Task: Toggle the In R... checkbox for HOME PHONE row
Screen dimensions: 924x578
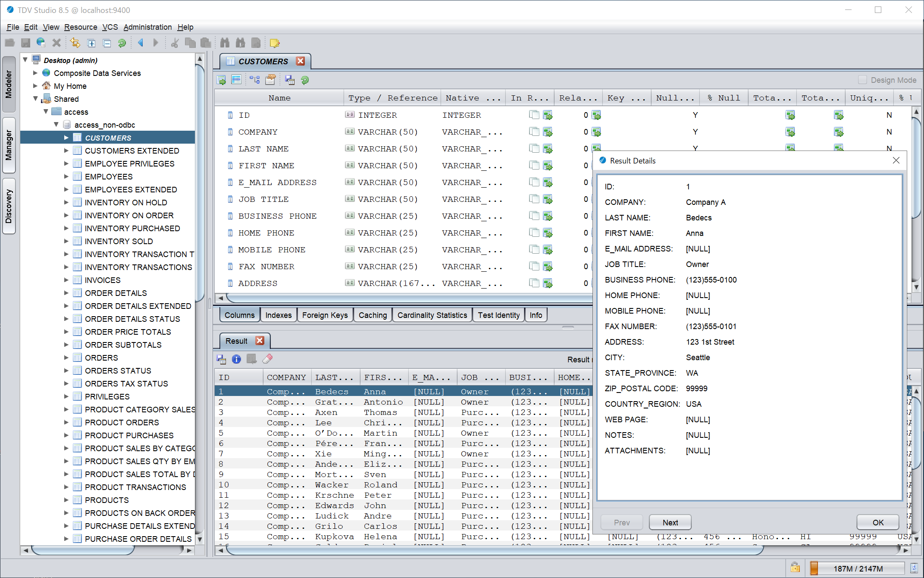Action: (x=534, y=232)
